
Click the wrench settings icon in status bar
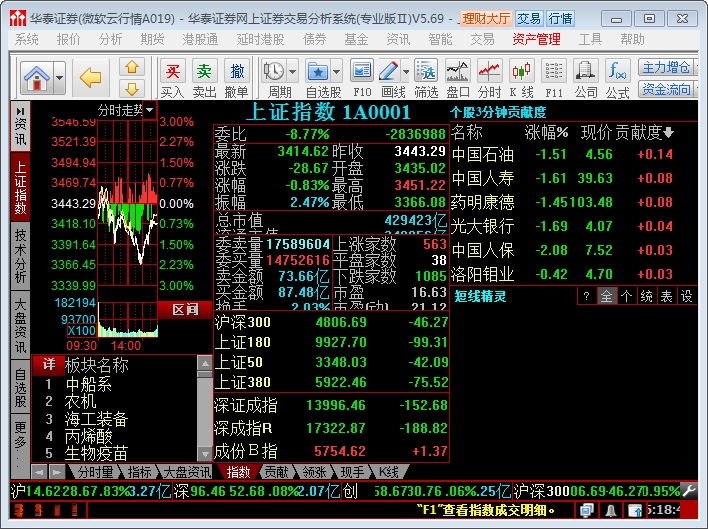[689, 491]
